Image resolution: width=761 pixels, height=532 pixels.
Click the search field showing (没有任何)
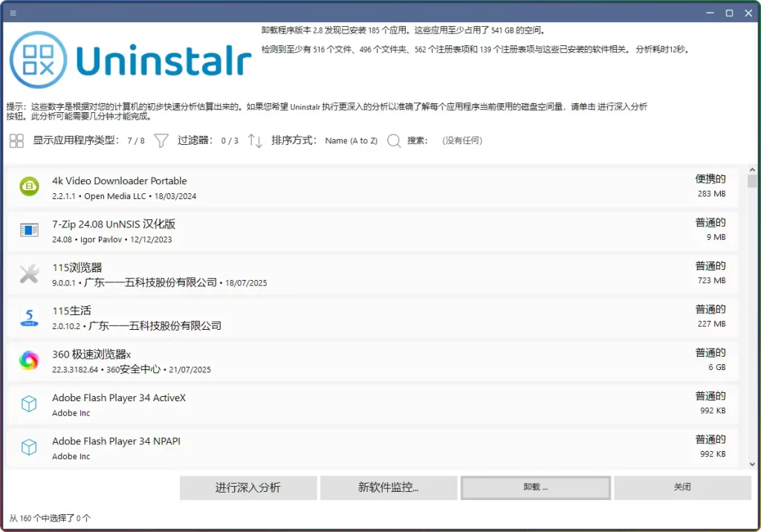[x=462, y=140]
